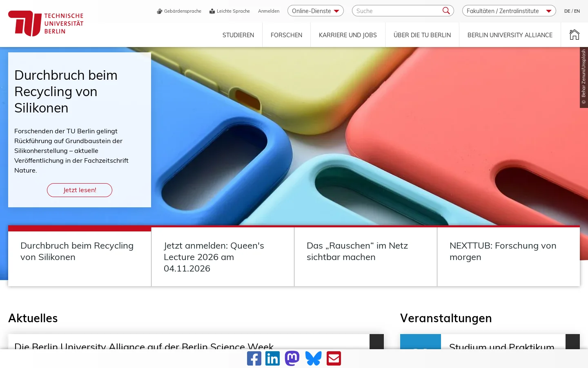Viewport: 588px width, 368px height.
Task: Click the Jetzt lesen! button
Action: coord(80,190)
